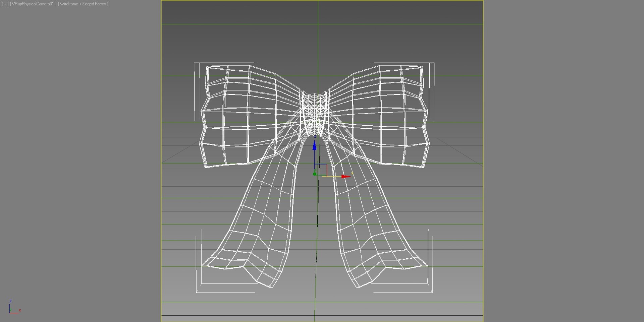644x322 pixels.
Task: Open the Wireframe + Edged Faces shading menu
Action: tap(83, 4)
